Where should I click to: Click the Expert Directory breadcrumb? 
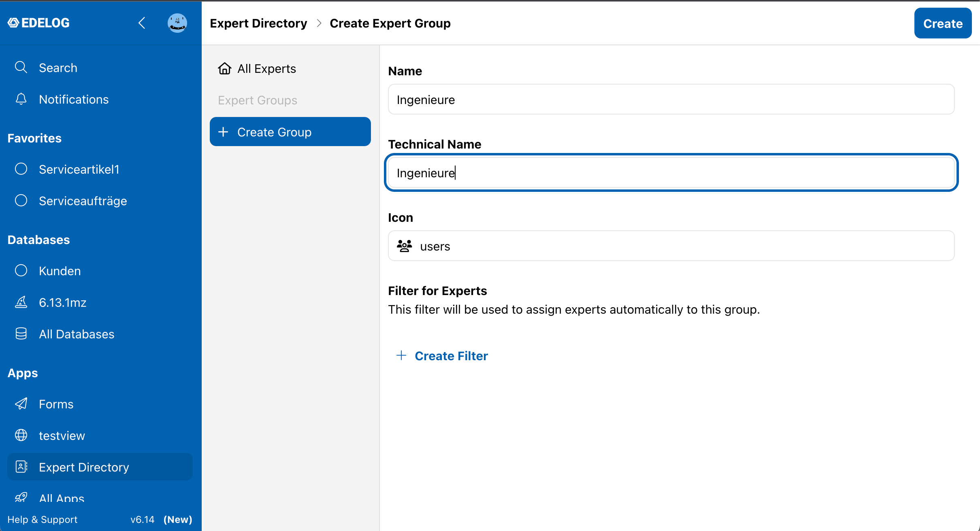[258, 23]
